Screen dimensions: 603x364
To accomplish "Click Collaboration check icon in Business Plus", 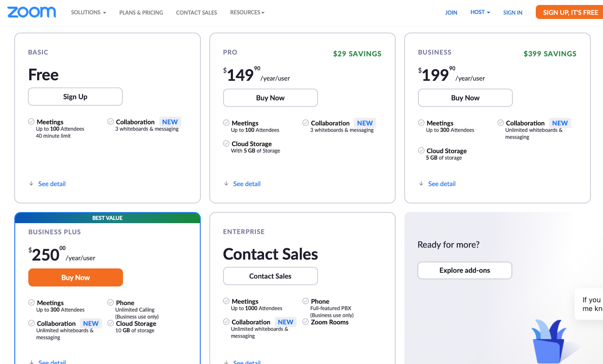I will [32, 323].
